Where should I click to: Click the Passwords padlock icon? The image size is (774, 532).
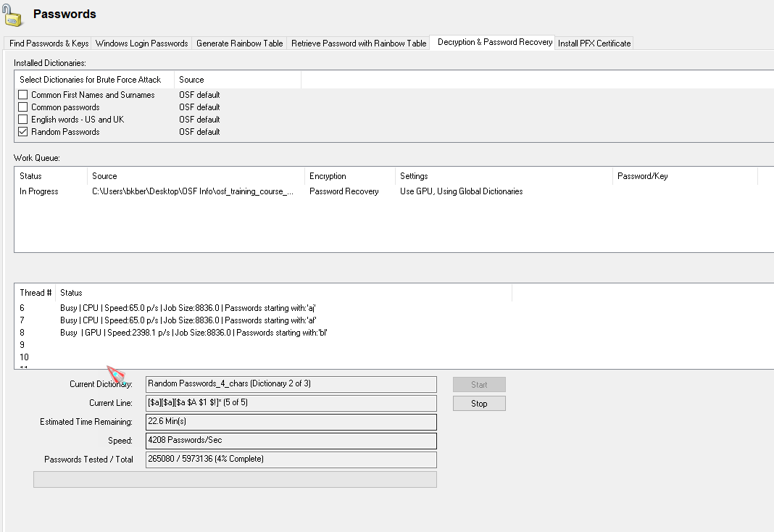[12, 14]
